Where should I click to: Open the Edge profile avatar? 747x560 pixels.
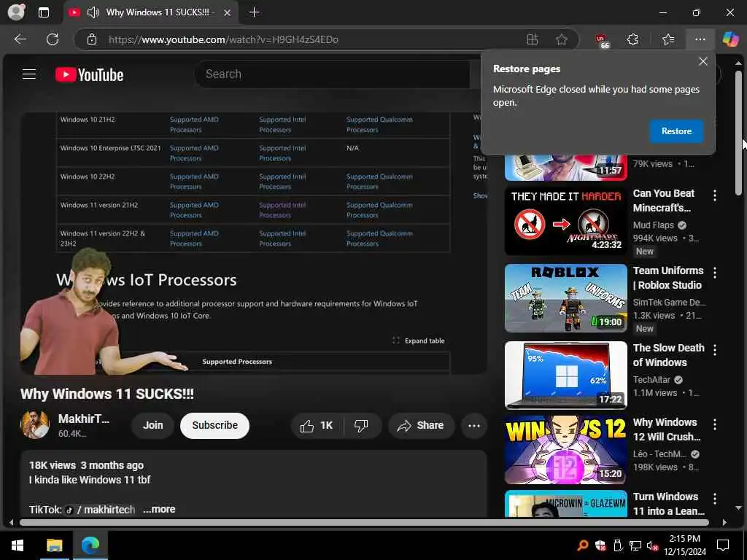click(x=16, y=12)
